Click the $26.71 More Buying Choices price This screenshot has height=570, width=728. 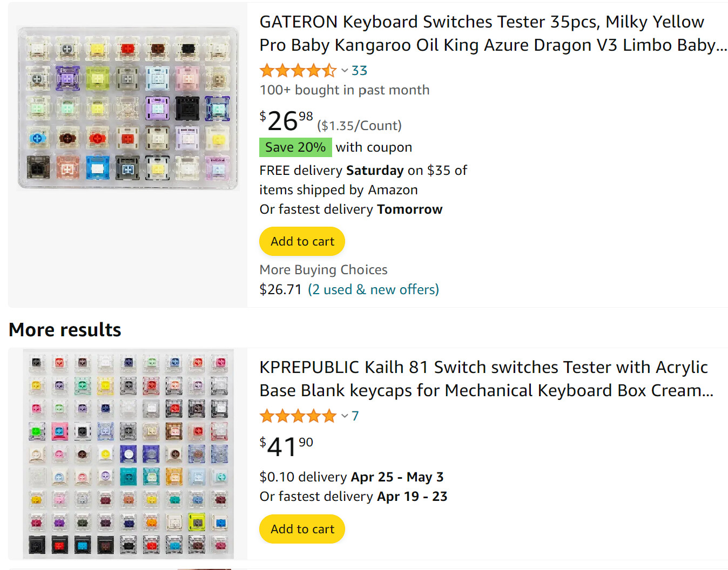coord(280,290)
